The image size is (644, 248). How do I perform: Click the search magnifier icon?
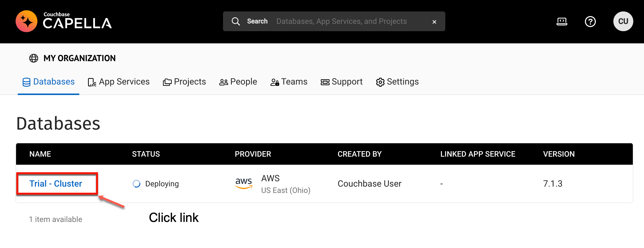235,21
